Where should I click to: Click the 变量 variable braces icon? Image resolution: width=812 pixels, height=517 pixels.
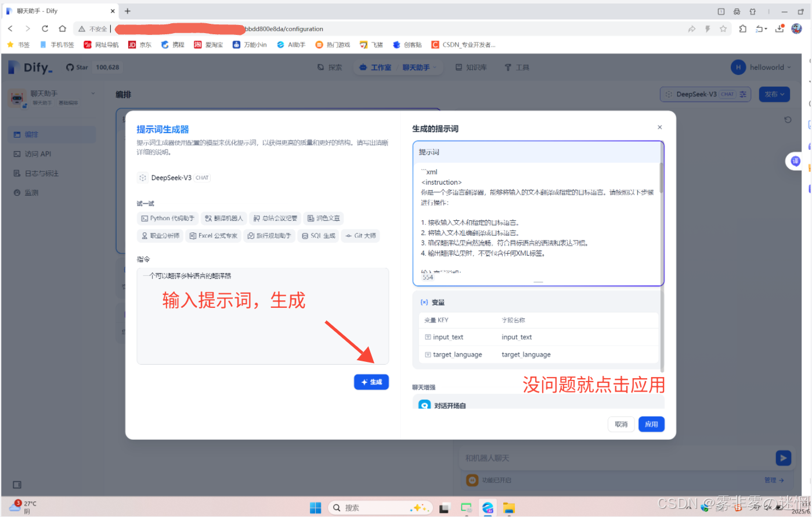(424, 302)
